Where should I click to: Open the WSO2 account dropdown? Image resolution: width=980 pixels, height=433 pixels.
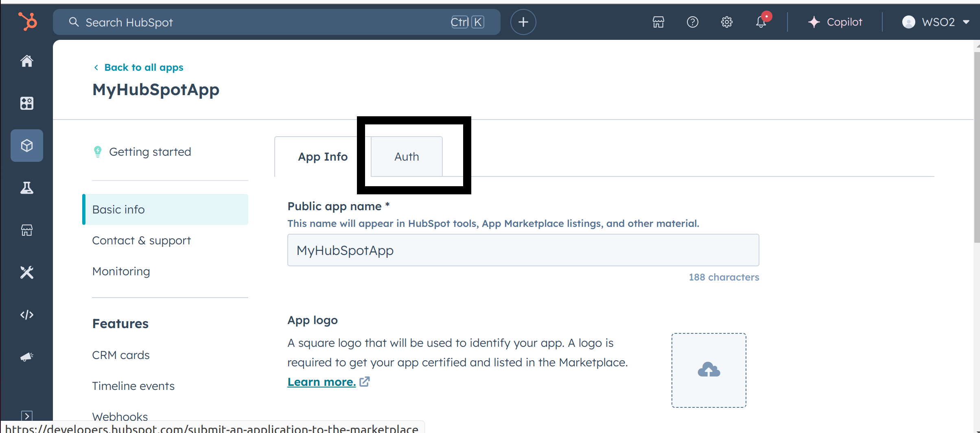point(936,22)
